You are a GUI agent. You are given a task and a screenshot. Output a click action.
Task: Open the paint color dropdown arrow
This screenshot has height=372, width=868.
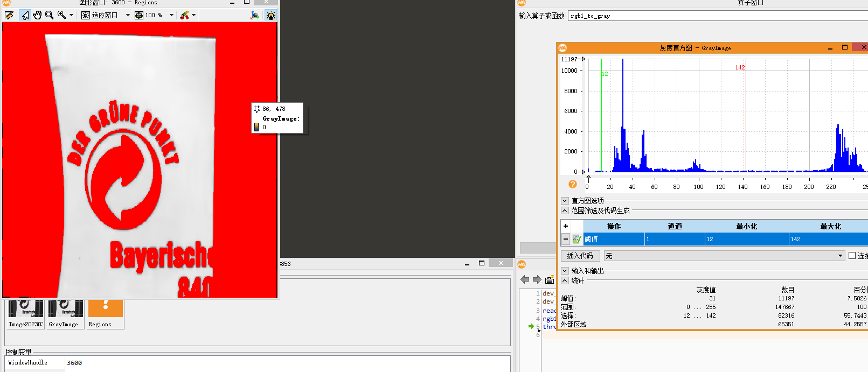pyautogui.click(x=193, y=15)
